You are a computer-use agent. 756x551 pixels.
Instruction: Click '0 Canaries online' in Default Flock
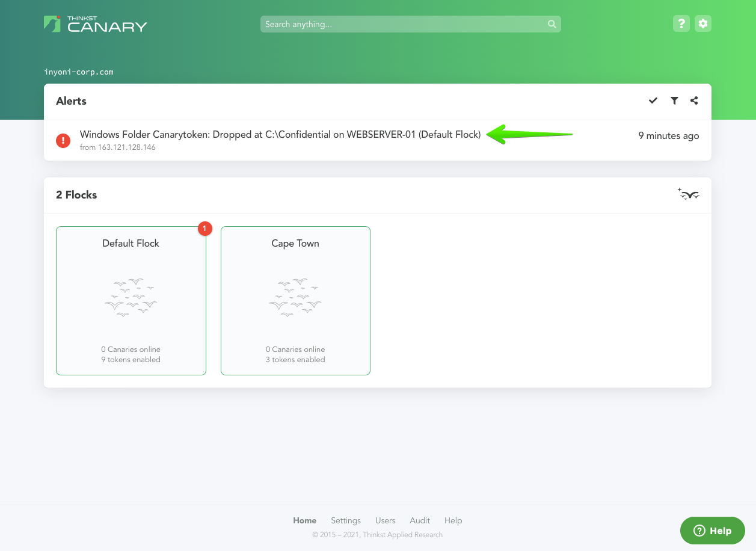point(131,349)
